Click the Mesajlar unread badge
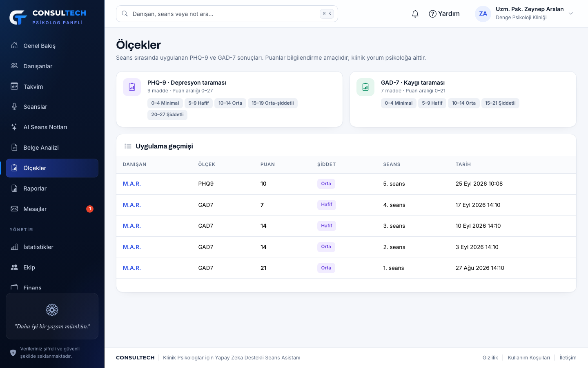Viewport: 588px width, 368px height. click(90, 209)
